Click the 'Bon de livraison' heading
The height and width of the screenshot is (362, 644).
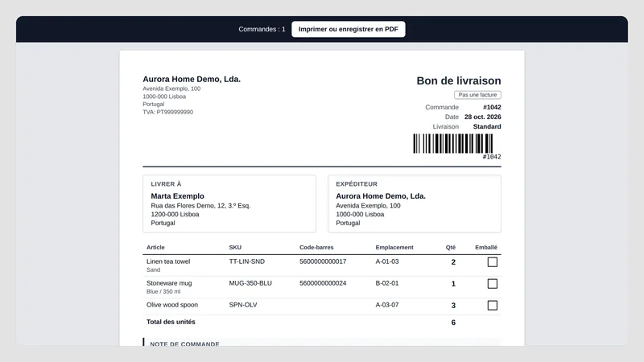[459, 80]
